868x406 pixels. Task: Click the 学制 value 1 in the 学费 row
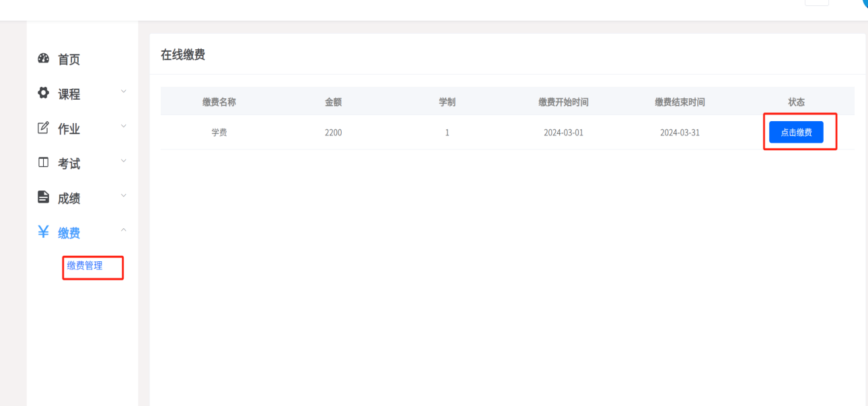(x=447, y=133)
